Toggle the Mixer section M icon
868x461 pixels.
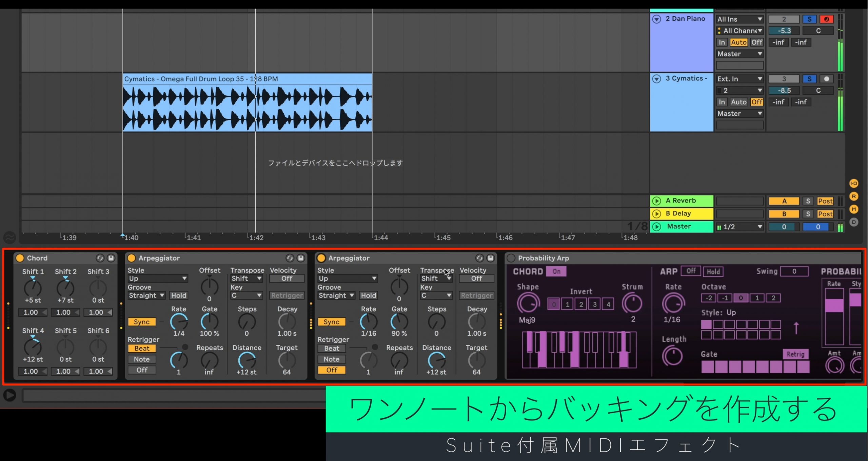tap(854, 209)
